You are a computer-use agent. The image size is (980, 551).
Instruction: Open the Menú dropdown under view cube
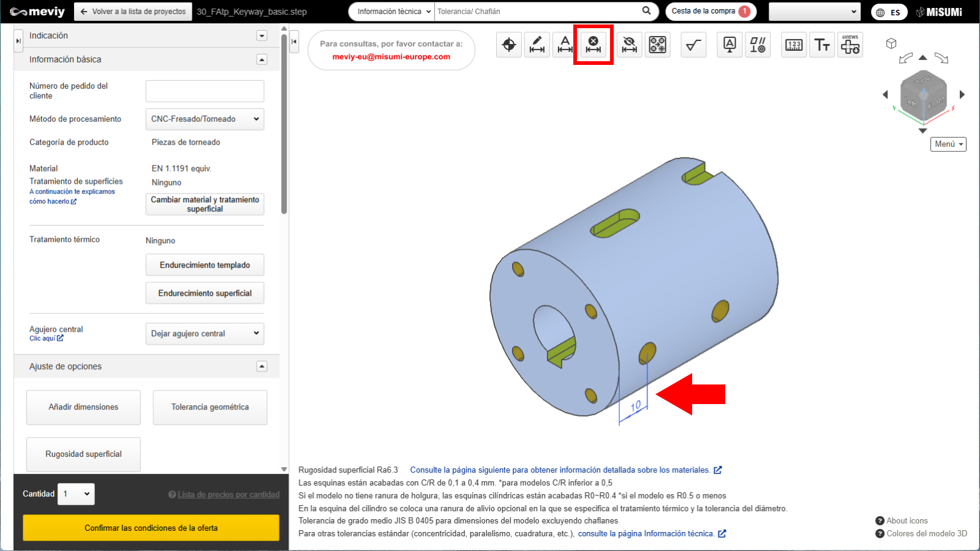(x=948, y=144)
